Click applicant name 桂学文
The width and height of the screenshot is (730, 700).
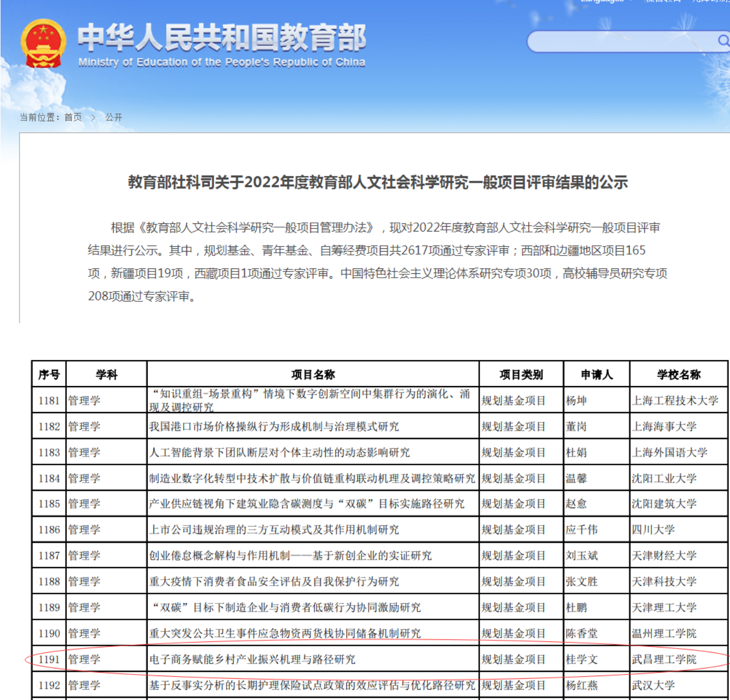(582, 659)
